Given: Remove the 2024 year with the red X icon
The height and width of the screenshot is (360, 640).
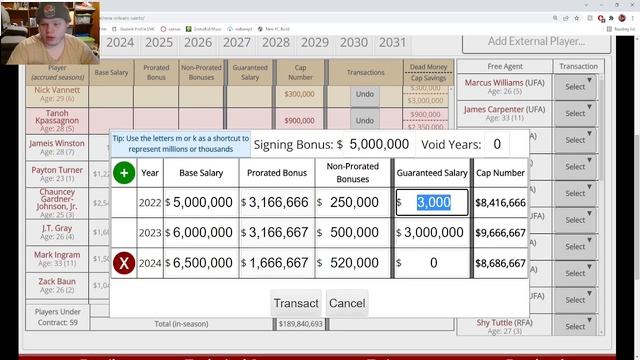Looking at the screenshot, I should [x=124, y=263].
